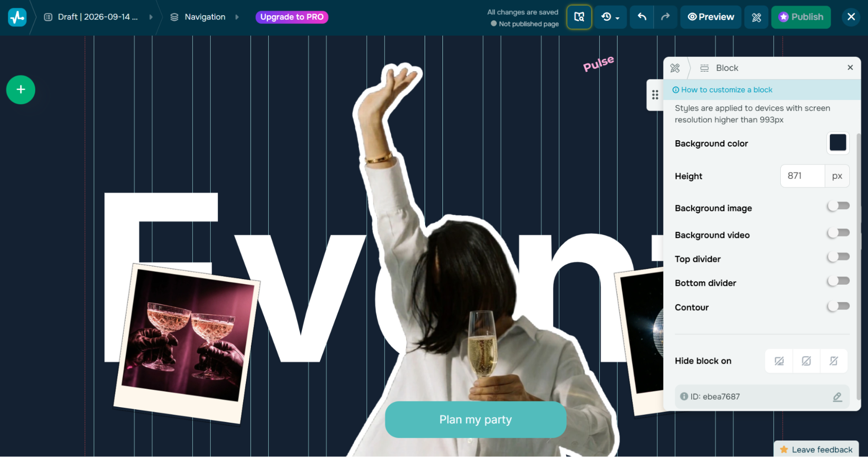Add a new block with the green plus

(20, 90)
